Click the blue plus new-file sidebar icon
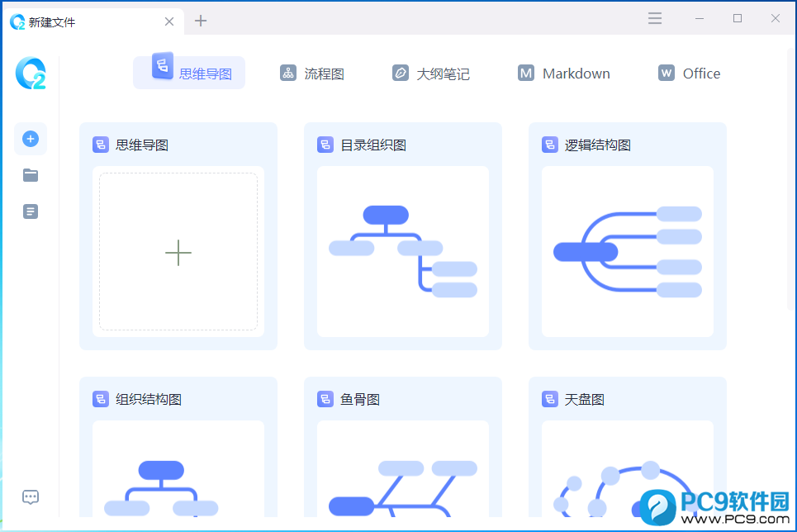The image size is (797, 532). (31, 139)
